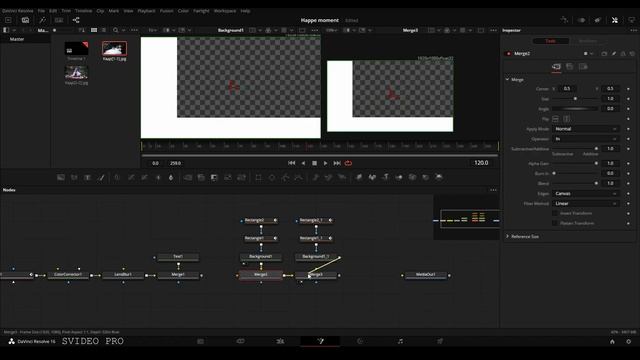The height and width of the screenshot is (360, 640).
Task: Click the stop button
Action: (314, 163)
